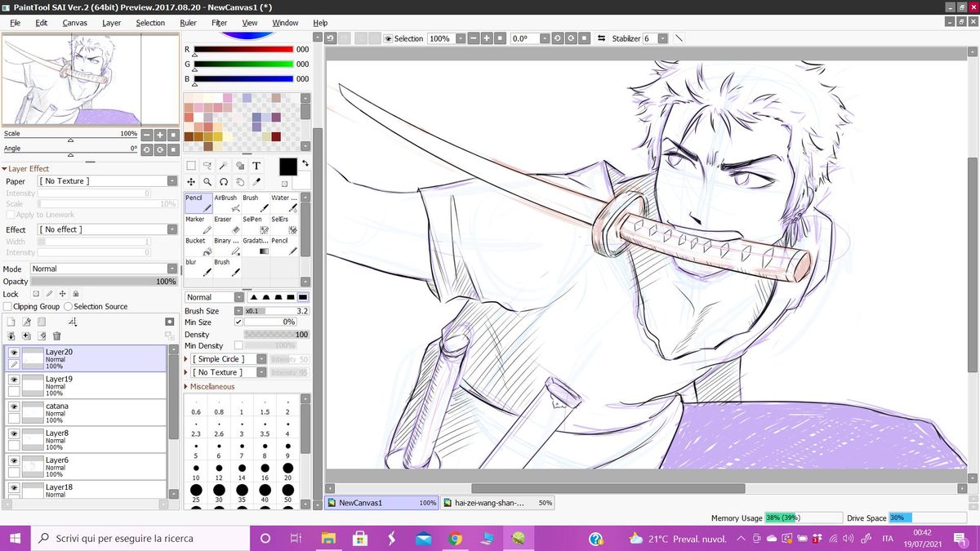Screen dimensions: 980x551
Task: Create a new normal layer
Action: [11, 322]
